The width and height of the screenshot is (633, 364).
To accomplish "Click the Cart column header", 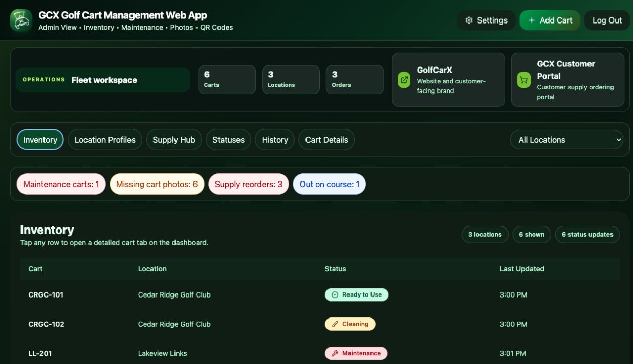I will pos(35,269).
